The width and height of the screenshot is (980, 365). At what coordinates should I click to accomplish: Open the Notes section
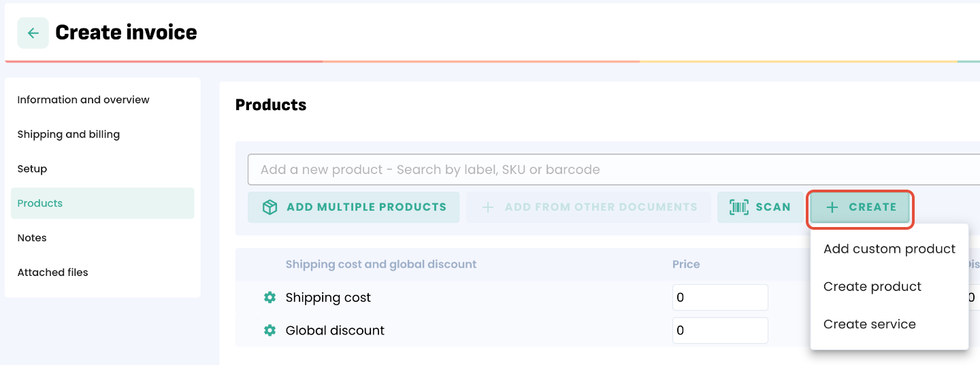point(32,238)
